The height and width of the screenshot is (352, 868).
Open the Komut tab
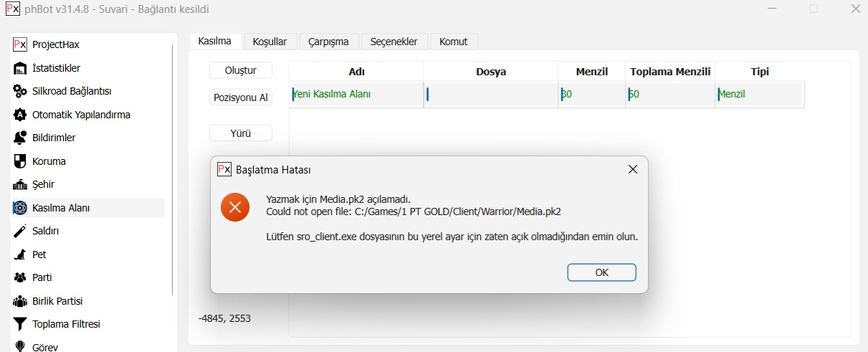[454, 42]
